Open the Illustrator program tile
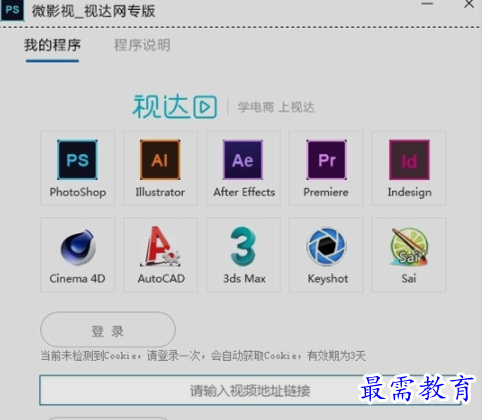This screenshot has height=420, width=482. [160, 168]
